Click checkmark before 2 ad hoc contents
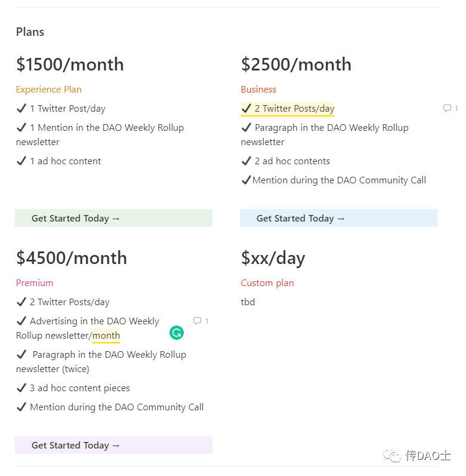The width and height of the screenshot is (466, 476). coord(246,161)
